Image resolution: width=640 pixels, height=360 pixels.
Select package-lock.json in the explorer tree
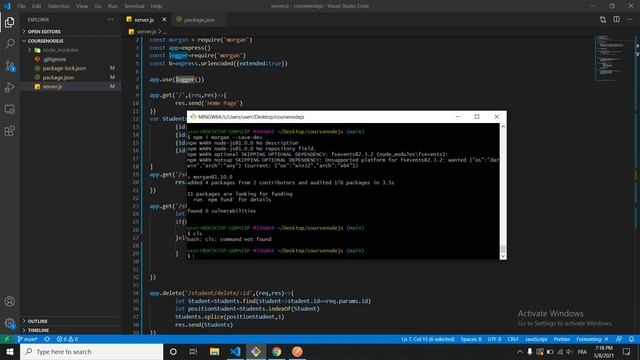(64, 68)
